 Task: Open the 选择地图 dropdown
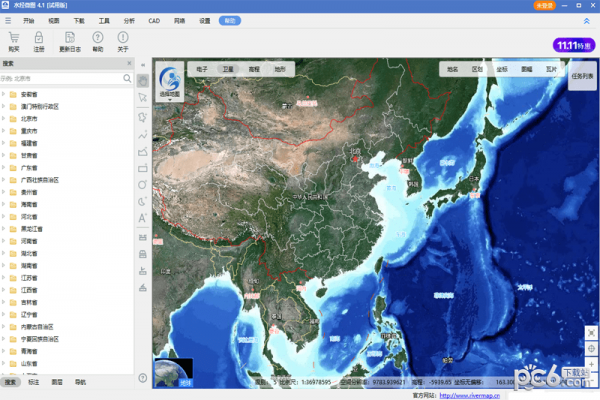[170, 82]
